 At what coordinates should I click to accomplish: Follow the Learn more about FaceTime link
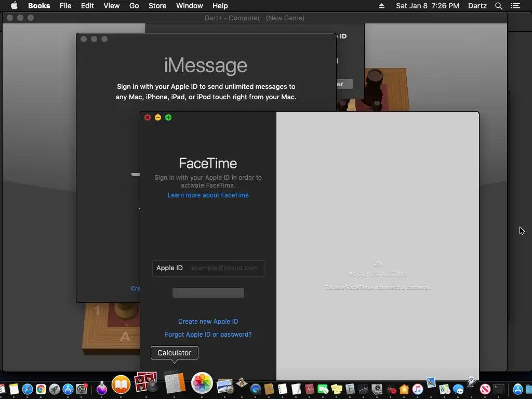(208, 195)
